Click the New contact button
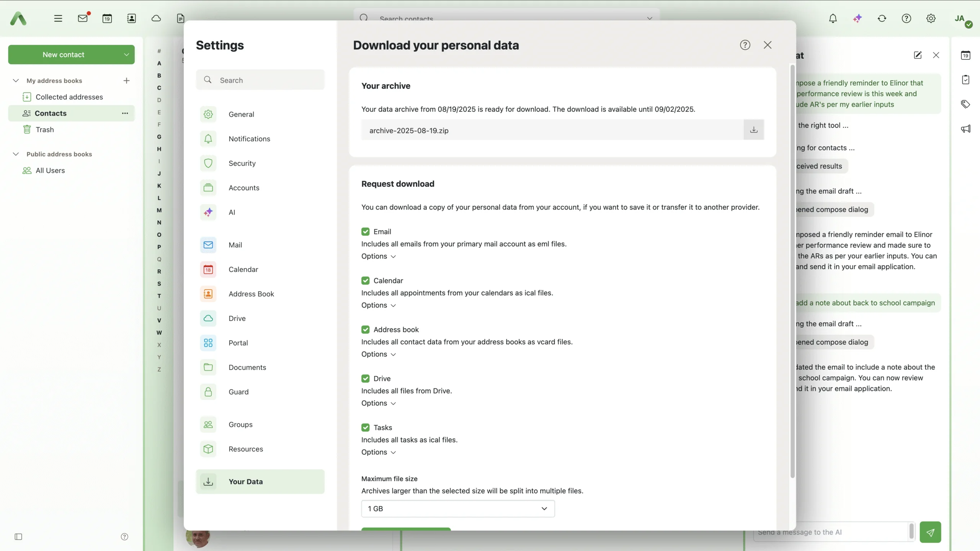The width and height of the screenshot is (980, 551). pos(63,55)
